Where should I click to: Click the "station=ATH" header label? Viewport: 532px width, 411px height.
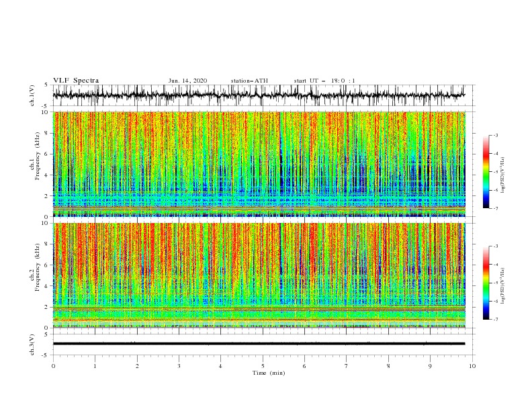(x=249, y=81)
